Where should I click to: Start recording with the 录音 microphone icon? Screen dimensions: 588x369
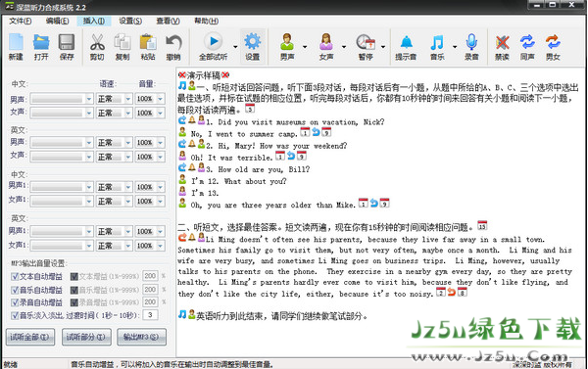pos(471,47)
